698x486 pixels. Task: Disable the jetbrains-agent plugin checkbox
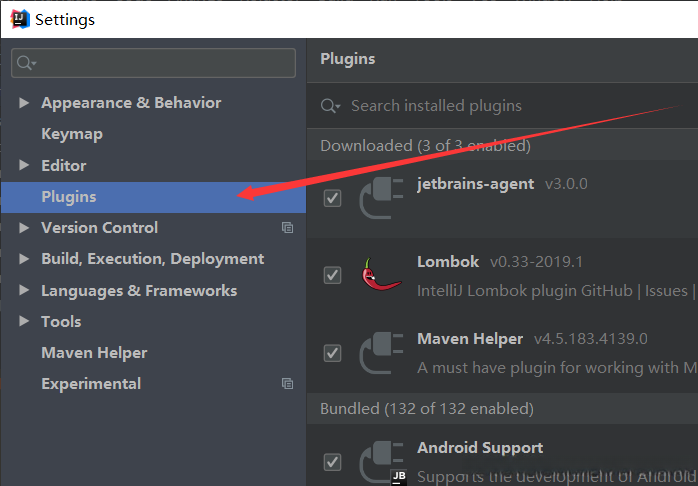point(333,198)
